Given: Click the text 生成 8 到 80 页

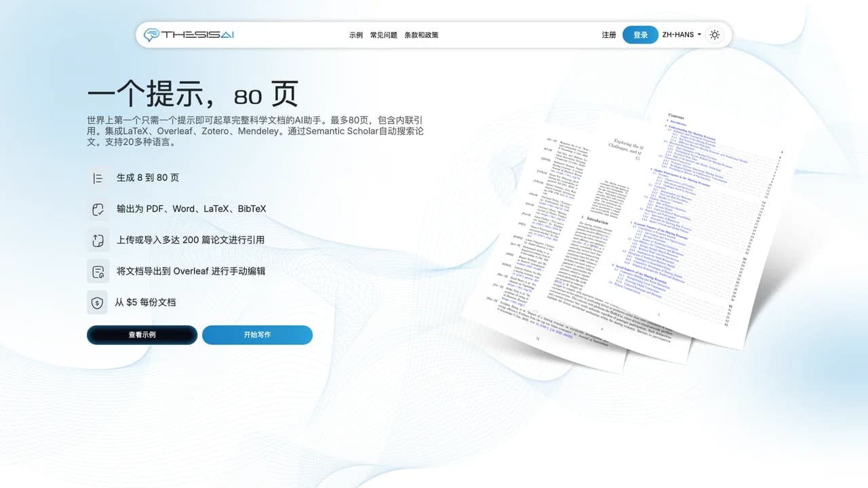Looking at the screenshot, I should tap(148, 178).
